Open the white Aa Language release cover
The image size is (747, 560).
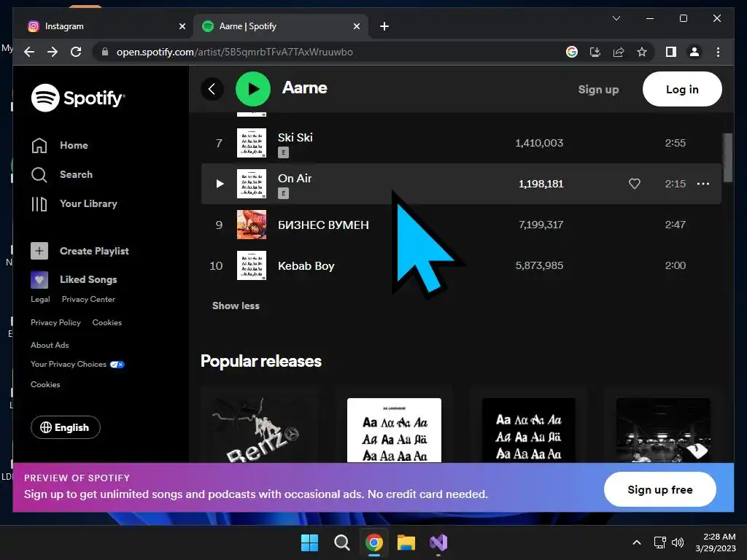point(394,430)
